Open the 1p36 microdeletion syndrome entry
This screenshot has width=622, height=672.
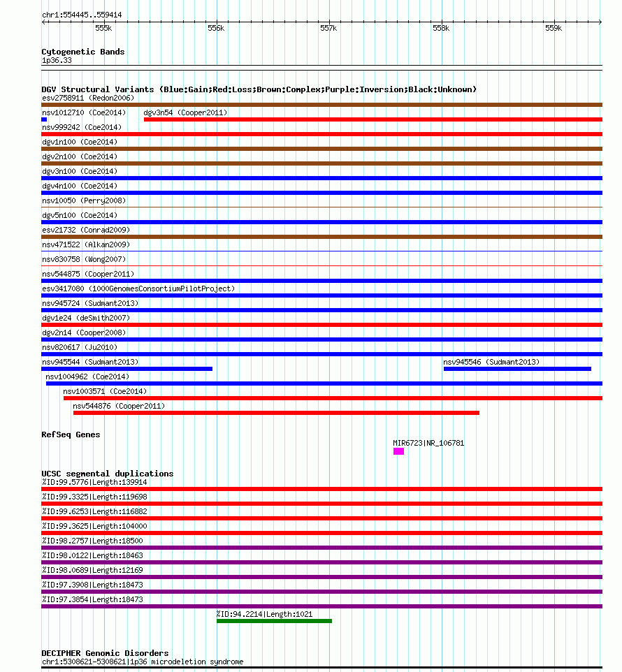143,662
